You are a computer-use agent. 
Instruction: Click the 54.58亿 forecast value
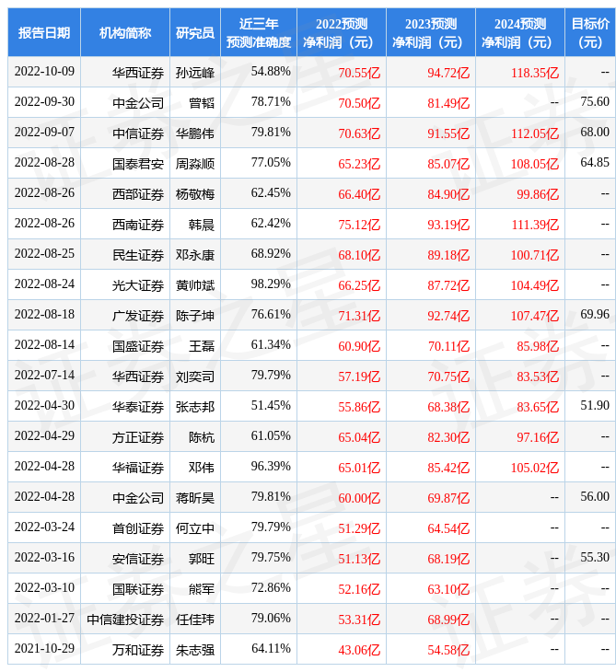click(x=448, y=651)
